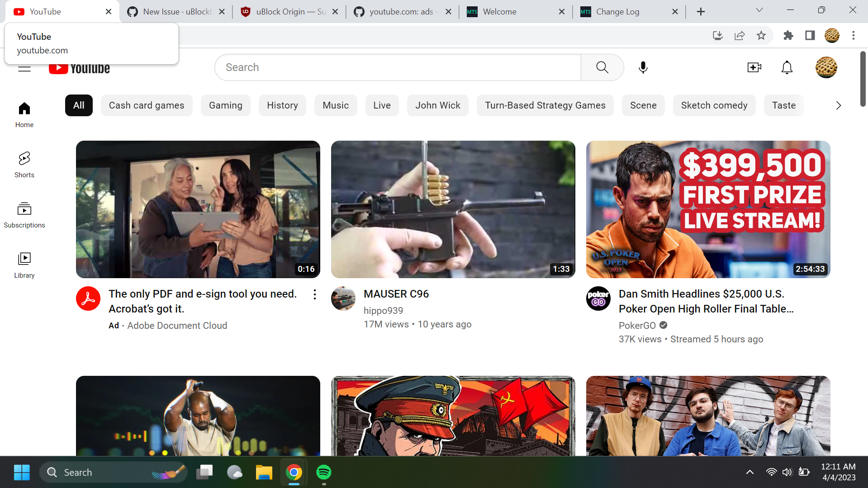The height and width of the screenshot is (488, 868).
Task: Play the MAUSER C96 video thumbnail
Action: [453, 209]
